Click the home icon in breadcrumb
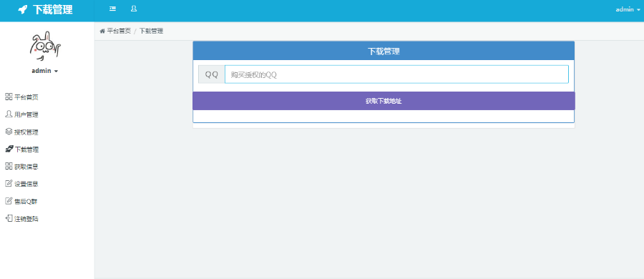Viewport: 644px width, 279px height. pyautogui.click(x=102, y=31)
